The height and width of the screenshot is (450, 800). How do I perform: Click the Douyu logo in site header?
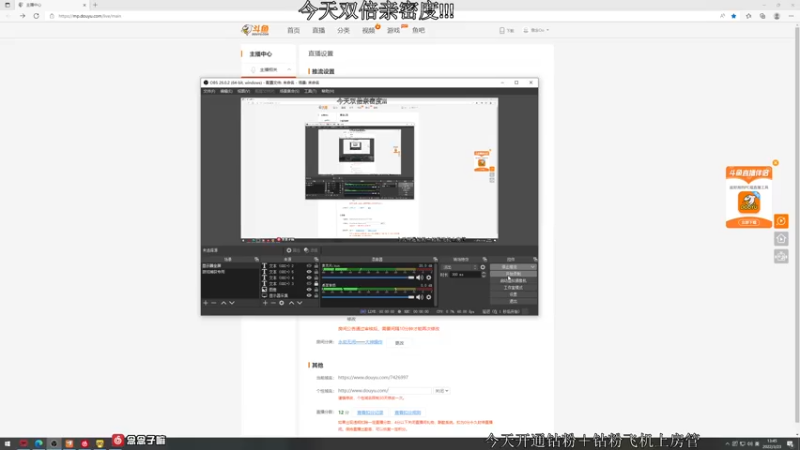tap(255, 30)
